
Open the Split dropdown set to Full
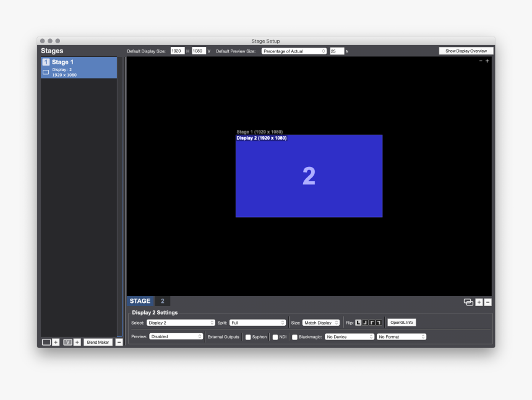click(257, 322)
